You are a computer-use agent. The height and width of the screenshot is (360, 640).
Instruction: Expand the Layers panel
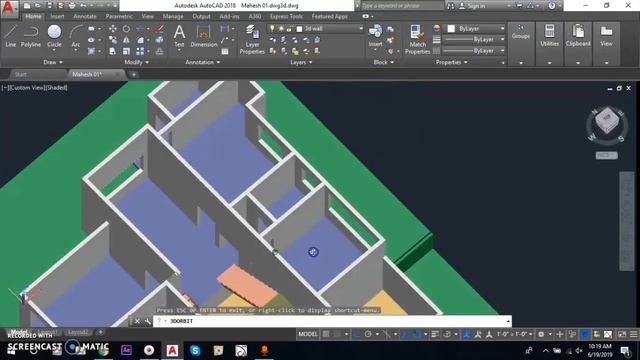[x=301, y=62]
